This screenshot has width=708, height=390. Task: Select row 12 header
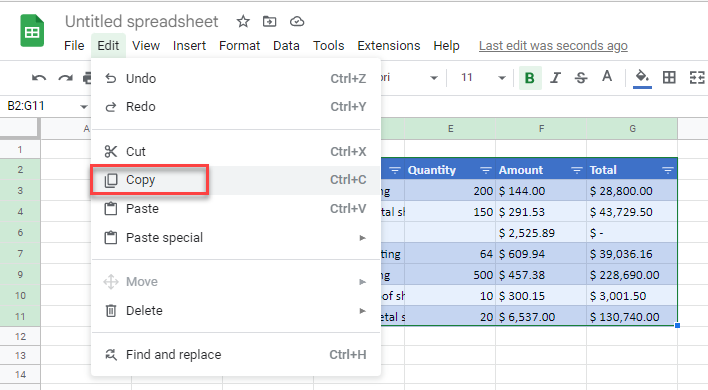pyautogui.click(x=20, y=336)
